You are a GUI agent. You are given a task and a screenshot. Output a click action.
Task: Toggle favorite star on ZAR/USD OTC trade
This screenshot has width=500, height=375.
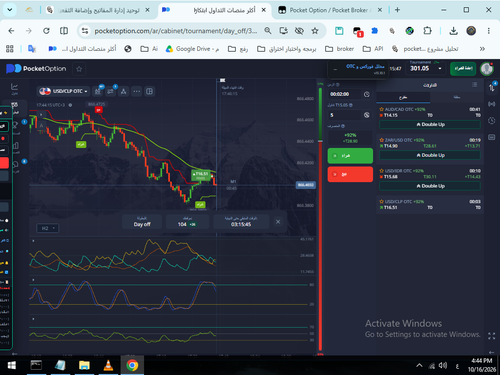click(x=382, y=140)
